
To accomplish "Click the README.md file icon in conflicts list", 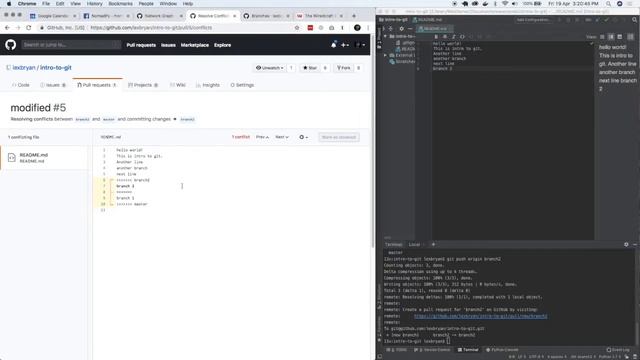I will click(11, 158).
